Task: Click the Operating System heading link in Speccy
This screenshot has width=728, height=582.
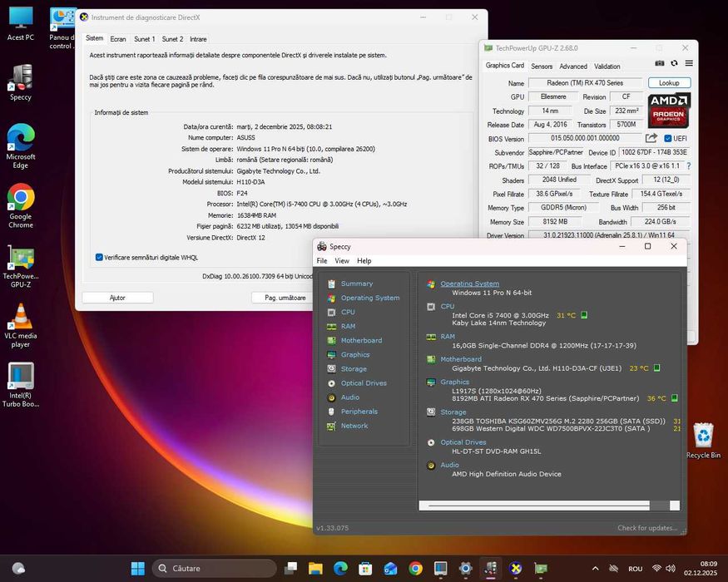Action: point(470,284)
